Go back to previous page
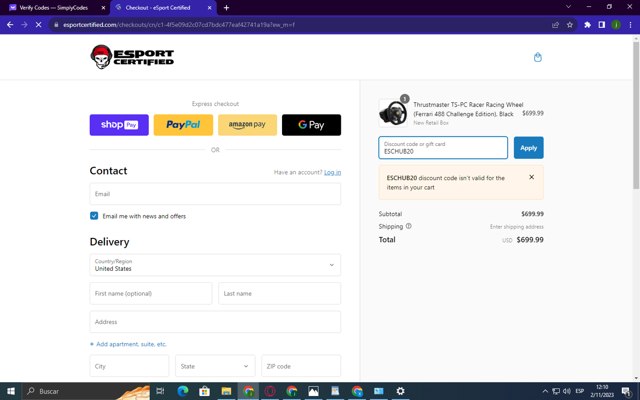Image resolution: width=640 pixels, height=400 pixels. [x=10, y=25]
